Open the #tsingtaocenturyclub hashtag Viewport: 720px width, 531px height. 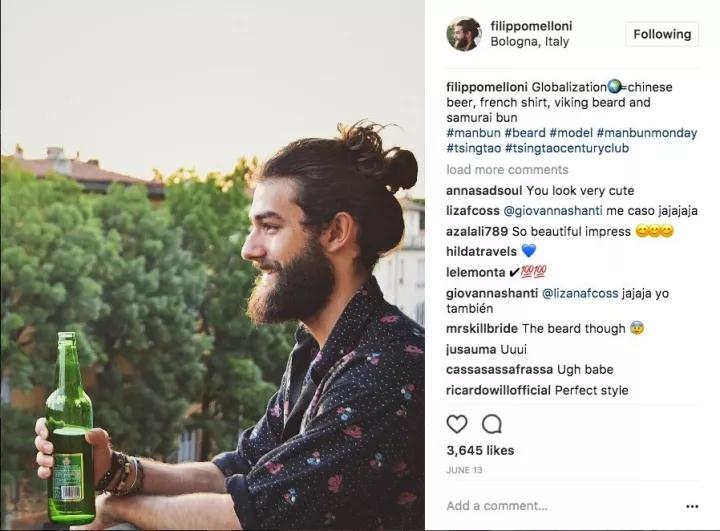tap(567, 148)
